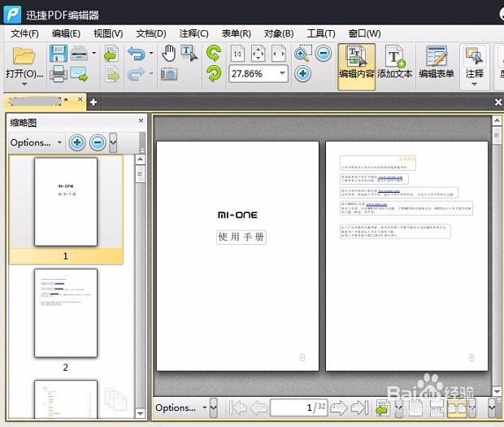Open the 文档(D) menu
This screenshot has height=427, width=504.
click(150, 33)
